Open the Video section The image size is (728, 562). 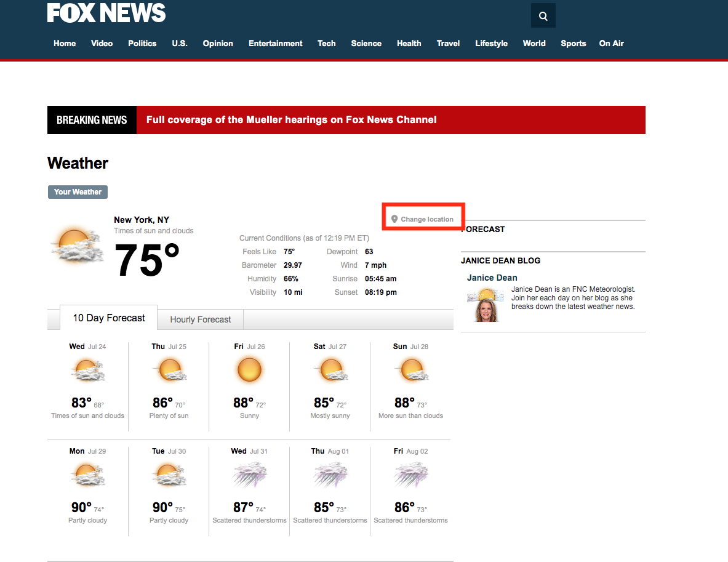(x=102, y=43)
